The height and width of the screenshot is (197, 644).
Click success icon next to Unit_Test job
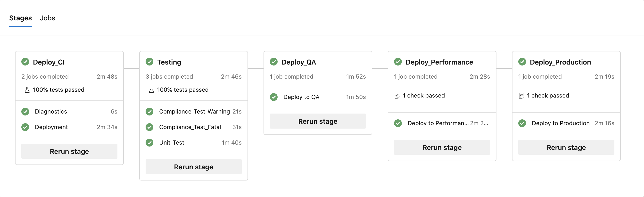[x=149, y=142]
